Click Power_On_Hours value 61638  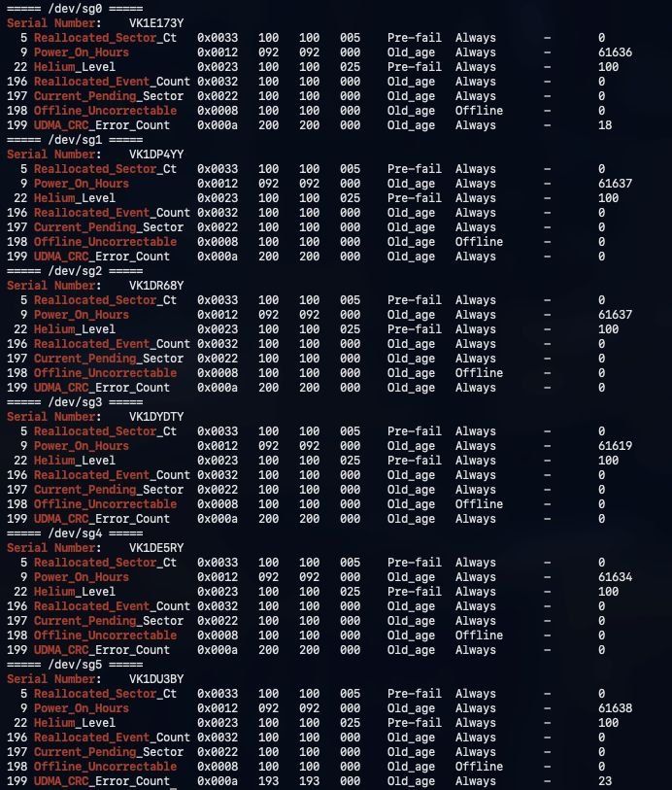coord(615,708)
